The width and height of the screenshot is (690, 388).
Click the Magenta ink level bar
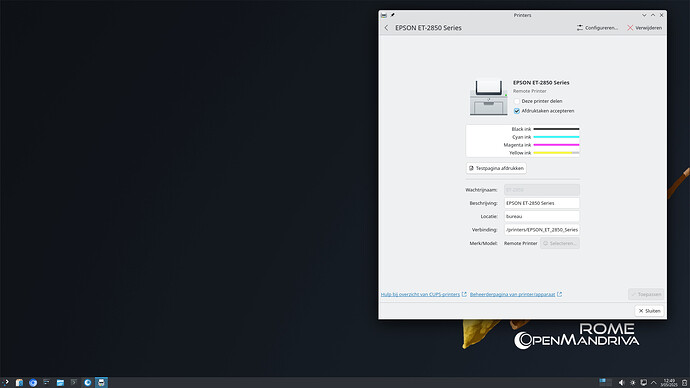coord(556,145)
